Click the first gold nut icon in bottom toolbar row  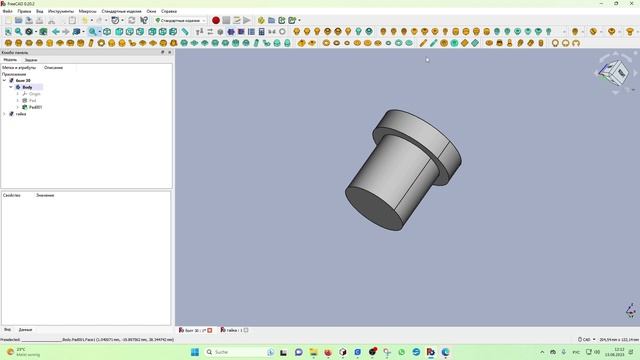tap(8, 43)
